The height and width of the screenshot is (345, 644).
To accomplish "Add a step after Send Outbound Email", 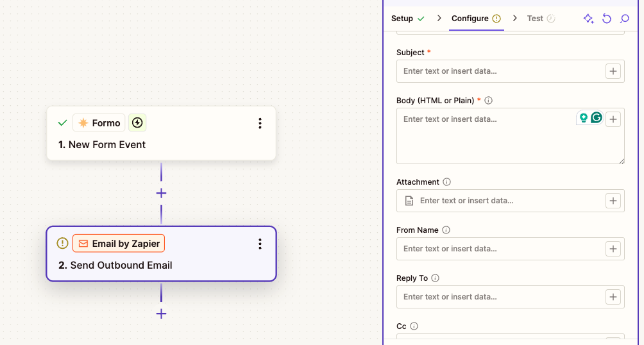I will [162, 314].
